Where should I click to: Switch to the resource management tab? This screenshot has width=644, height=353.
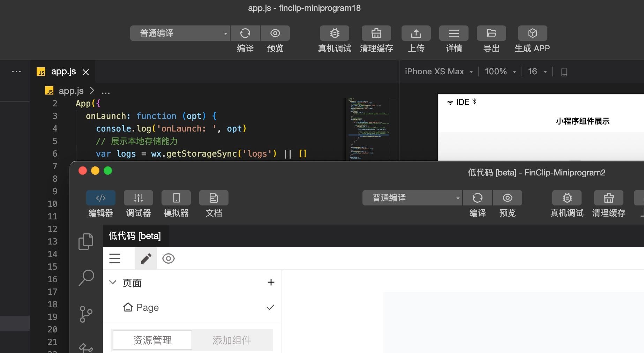pyautogui.click(x=152, y=340)
